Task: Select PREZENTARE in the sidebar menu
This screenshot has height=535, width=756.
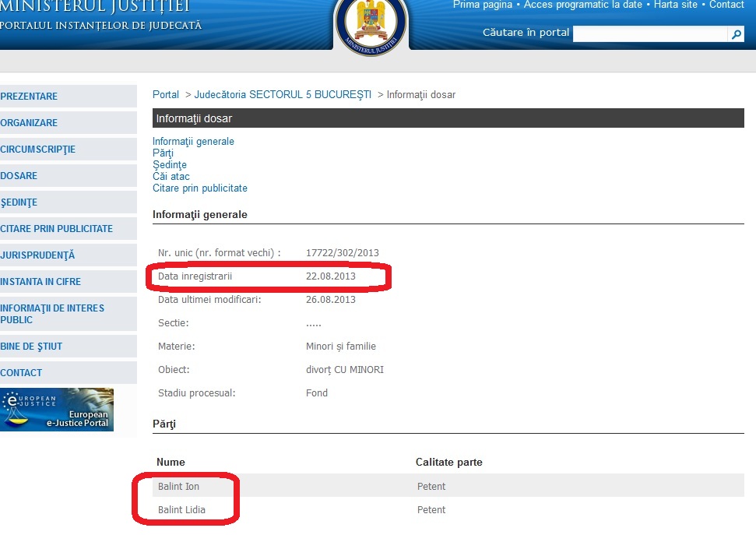Action: point(31,96)
